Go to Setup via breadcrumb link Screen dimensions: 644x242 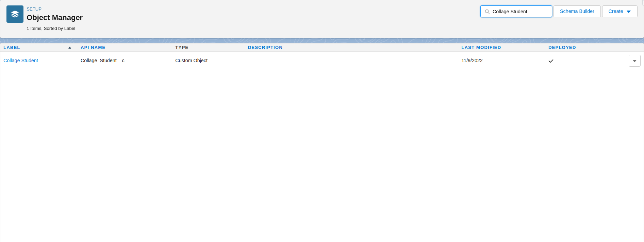tap(34, 9)
